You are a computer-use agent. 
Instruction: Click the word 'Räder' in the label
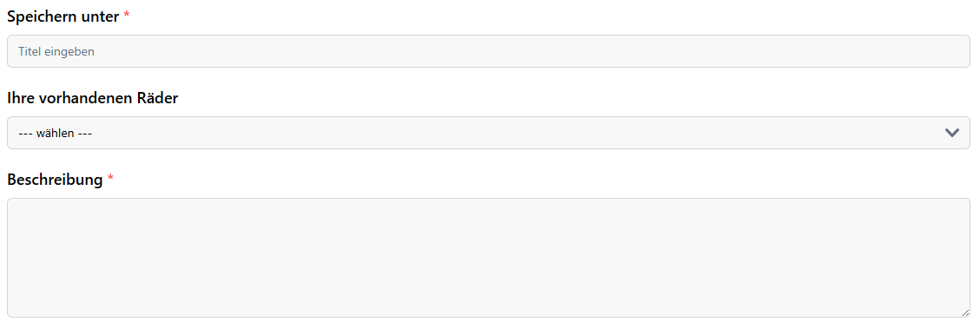(x=157, y=98)
